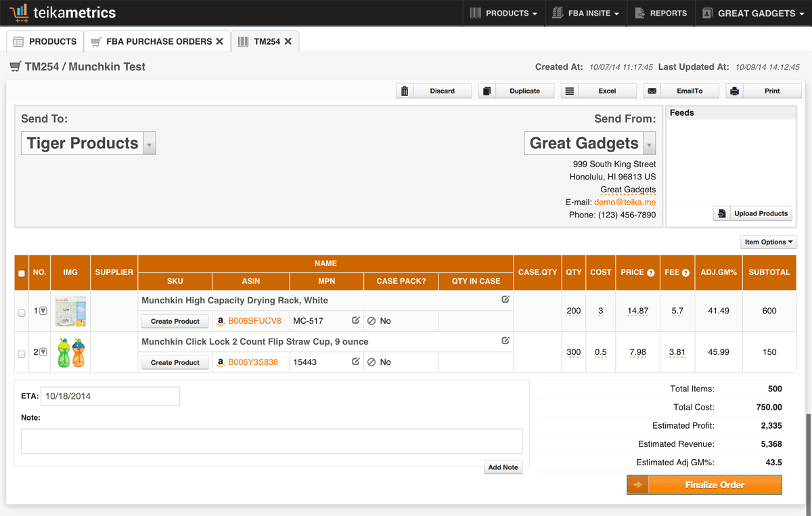Expand the Item Options dropdown
The width and height of the screenshot is (812, 516).
click(769, 242)
